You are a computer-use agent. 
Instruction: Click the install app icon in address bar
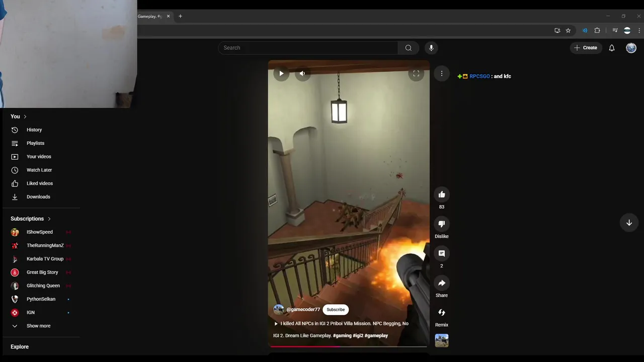(557, 31)
